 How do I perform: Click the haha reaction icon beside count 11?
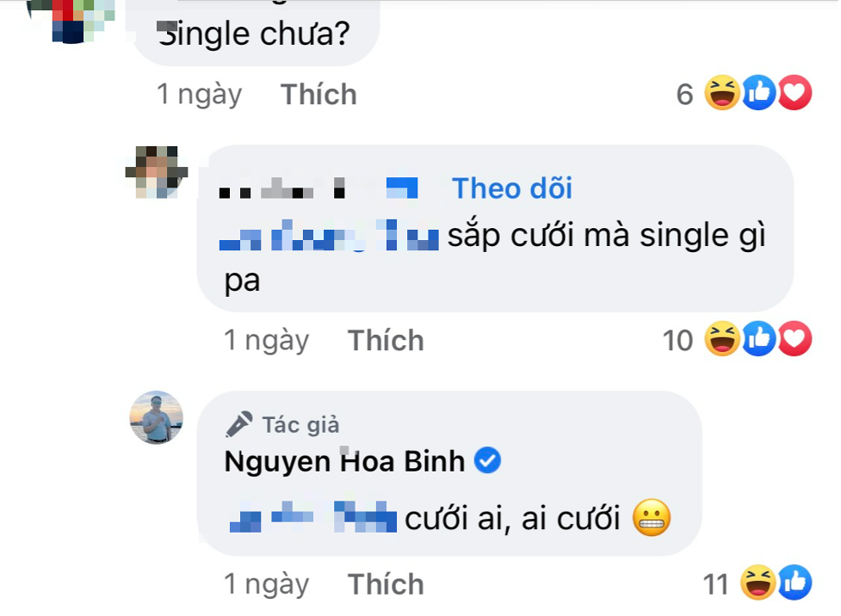(759, 583)
